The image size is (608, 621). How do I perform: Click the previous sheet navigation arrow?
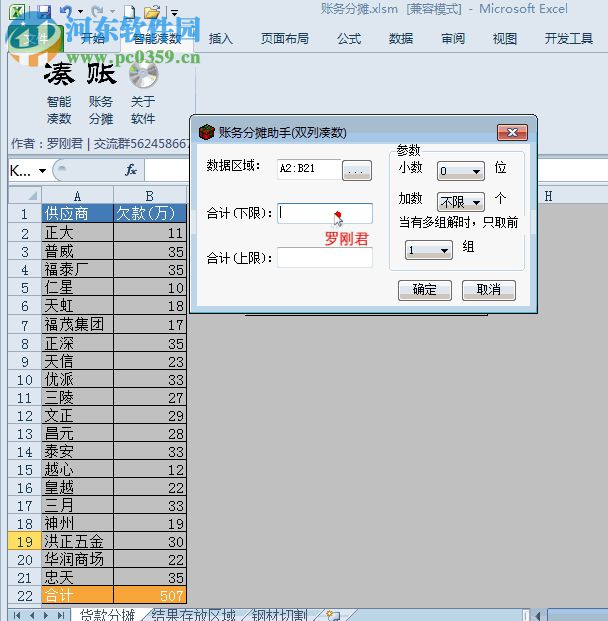tap(32, 615)
